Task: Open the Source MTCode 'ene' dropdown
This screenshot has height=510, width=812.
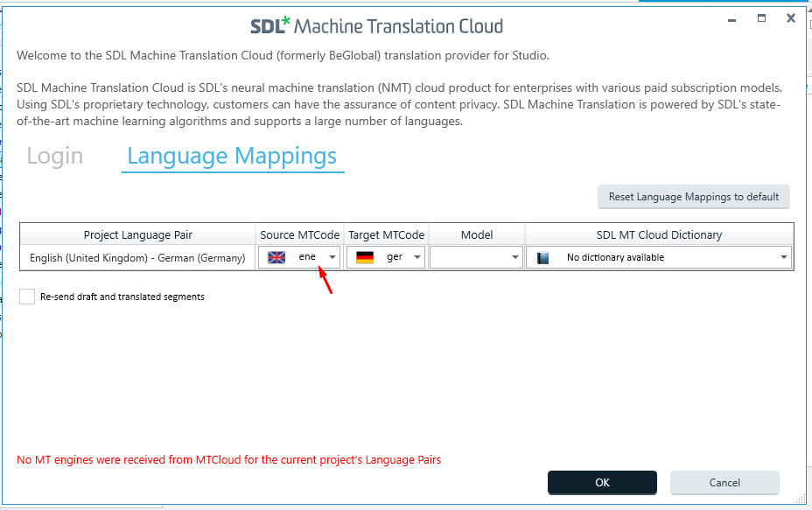Action: (x=298, y=257)
